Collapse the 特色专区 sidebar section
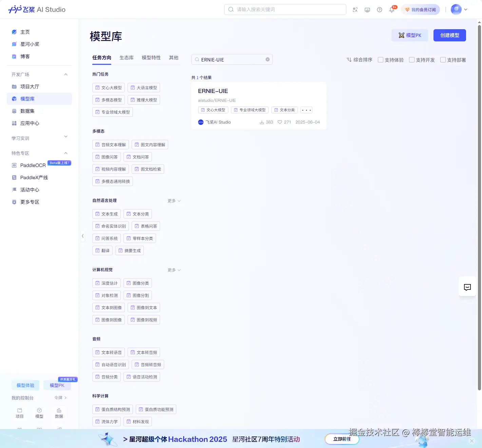The height and width of the screenshot is (448, 482). point(66,153)
